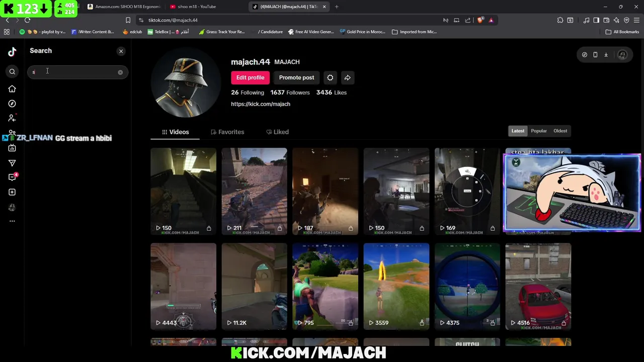Open the LIVE icon in sidebar
The image size is (644, 362).
pyautogui.click(x=12, y=148)
